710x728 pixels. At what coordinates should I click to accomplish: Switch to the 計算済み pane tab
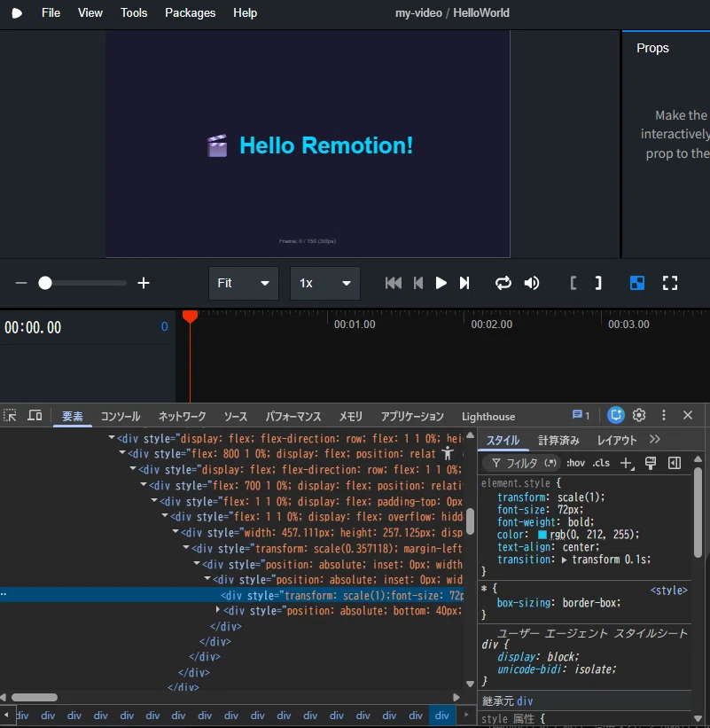(x=558, y=440)
